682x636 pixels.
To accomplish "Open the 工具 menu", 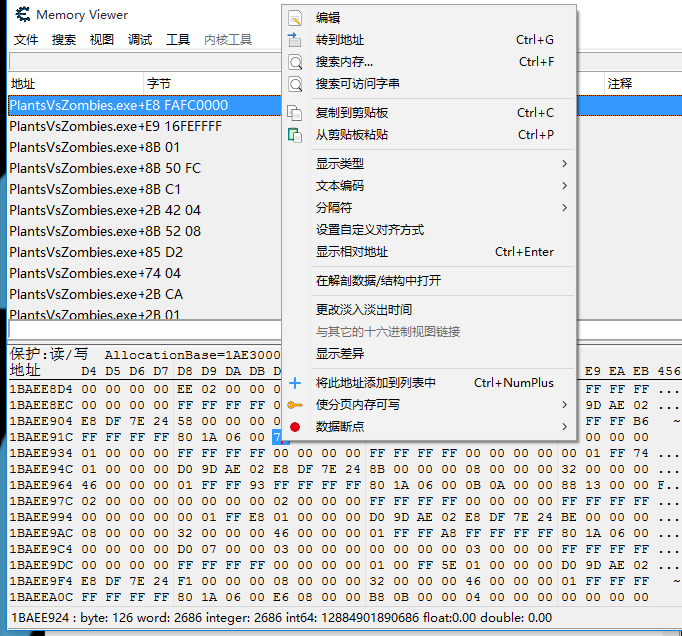I will point(177,40).
